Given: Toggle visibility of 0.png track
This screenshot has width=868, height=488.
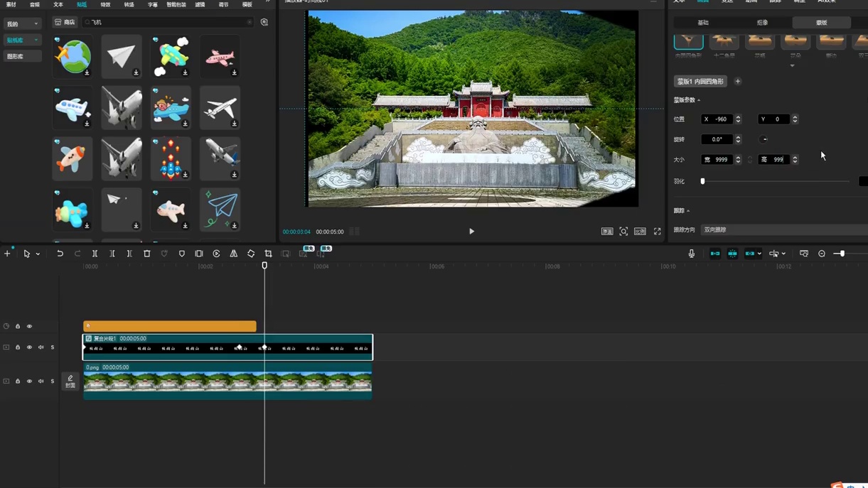Looking at the screenshot, I should [x=29, y=381].
